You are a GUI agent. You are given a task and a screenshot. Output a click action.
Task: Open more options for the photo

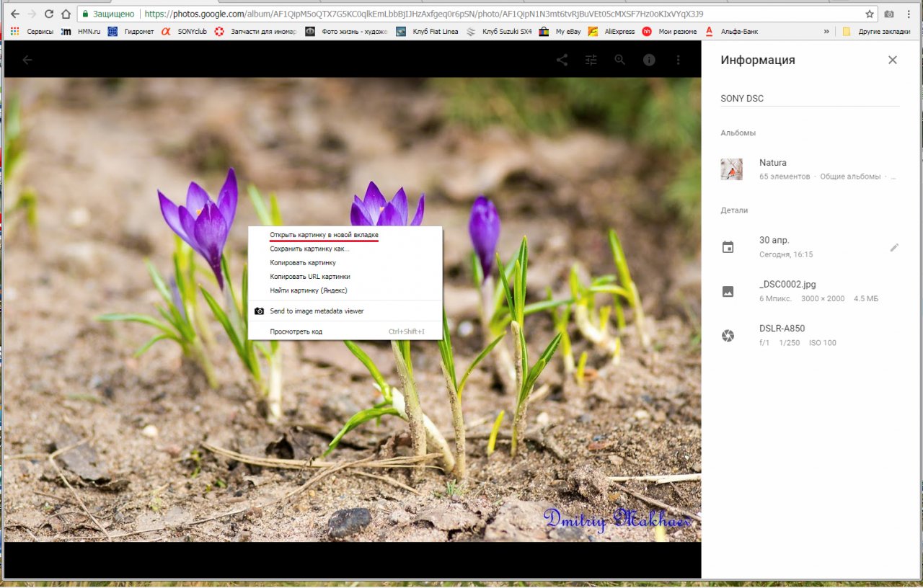(678, 60)
